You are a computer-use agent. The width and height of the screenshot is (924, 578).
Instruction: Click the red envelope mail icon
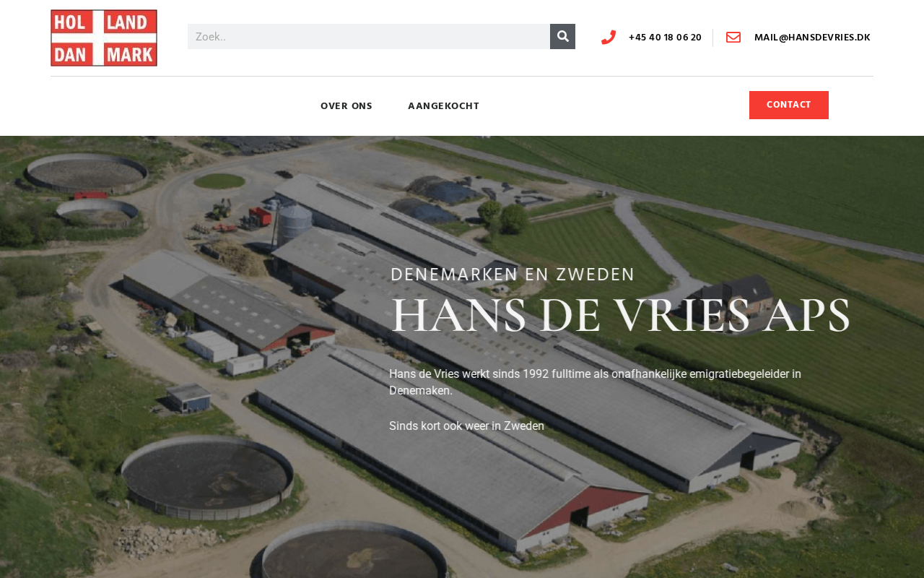click(733, 38)
